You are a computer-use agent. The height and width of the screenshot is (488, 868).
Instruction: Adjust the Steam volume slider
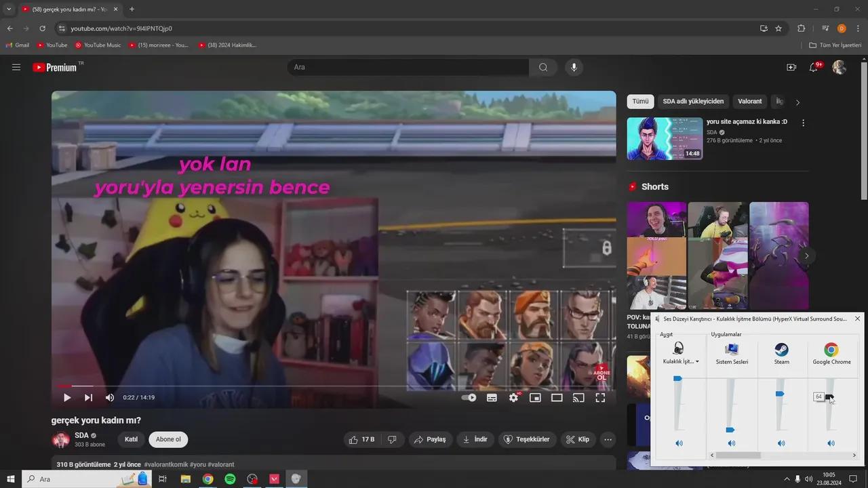click(780, 394)
